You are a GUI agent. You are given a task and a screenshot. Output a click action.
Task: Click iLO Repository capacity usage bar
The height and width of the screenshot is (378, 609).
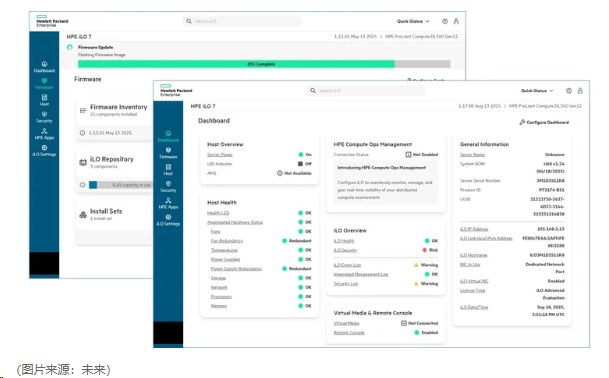[120, 185]
